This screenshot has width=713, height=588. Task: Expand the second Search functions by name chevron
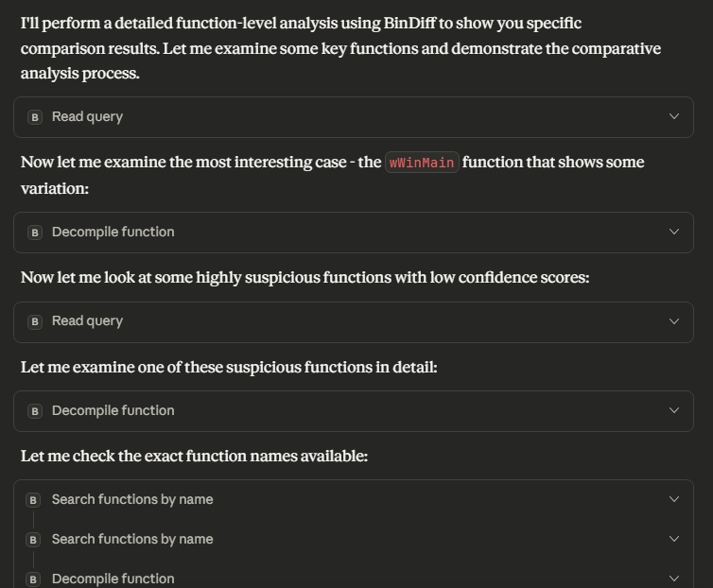click(x=673, y=540)
